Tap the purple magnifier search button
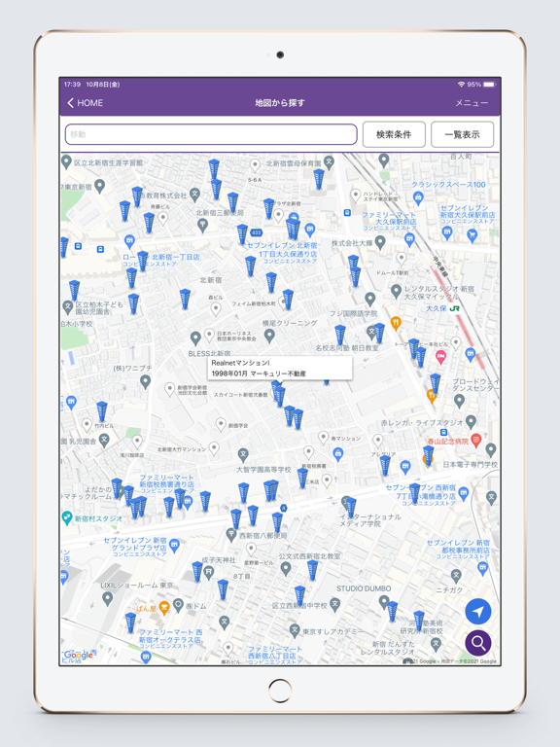Screen dimensions: 560x747 click(x=478, y=643)
